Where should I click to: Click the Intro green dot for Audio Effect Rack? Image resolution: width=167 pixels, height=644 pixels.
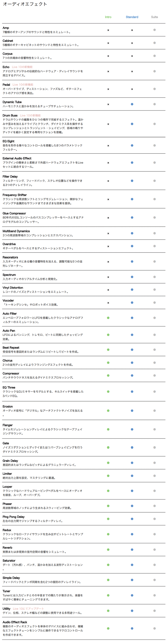(x=108, y=628)
